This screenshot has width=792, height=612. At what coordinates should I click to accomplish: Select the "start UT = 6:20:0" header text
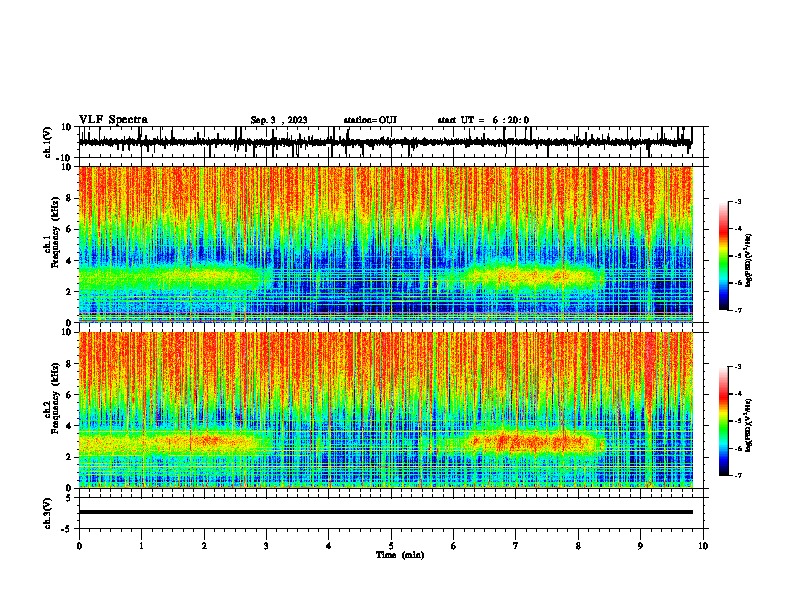tap(483, 120)
